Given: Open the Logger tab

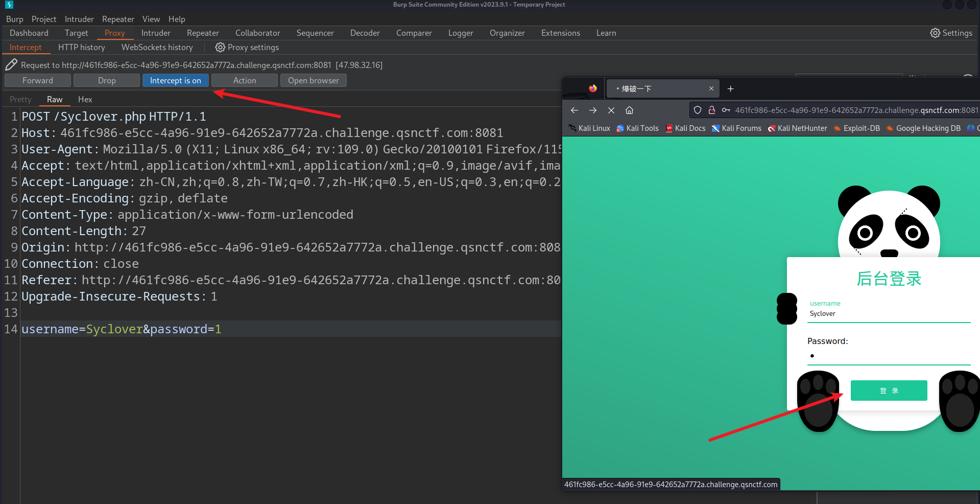Looking at the screenshot, I should [x=461, y=33].
